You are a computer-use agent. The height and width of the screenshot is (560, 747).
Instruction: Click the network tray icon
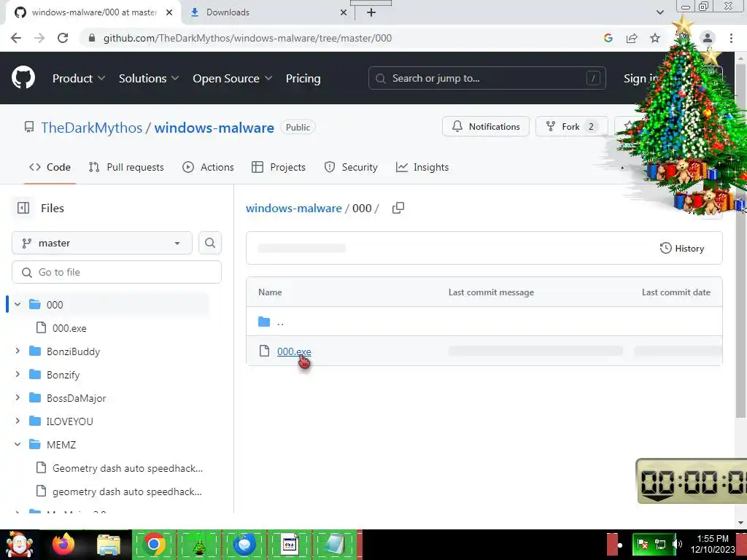660,544
